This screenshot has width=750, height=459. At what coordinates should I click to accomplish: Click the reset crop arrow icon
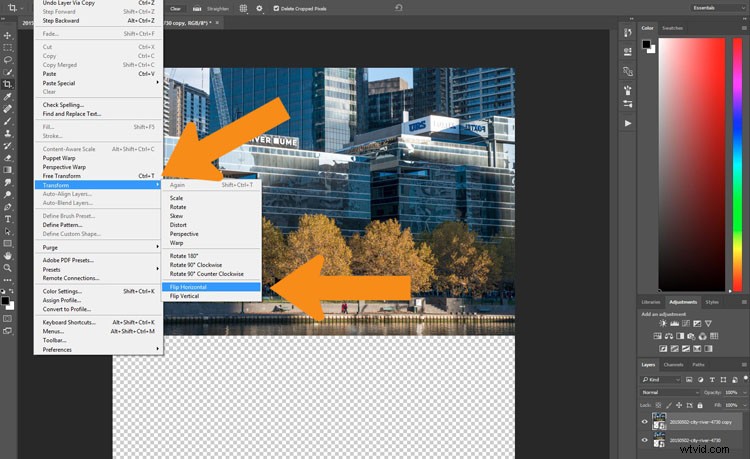pyautogui.click(x=398, y=8)
